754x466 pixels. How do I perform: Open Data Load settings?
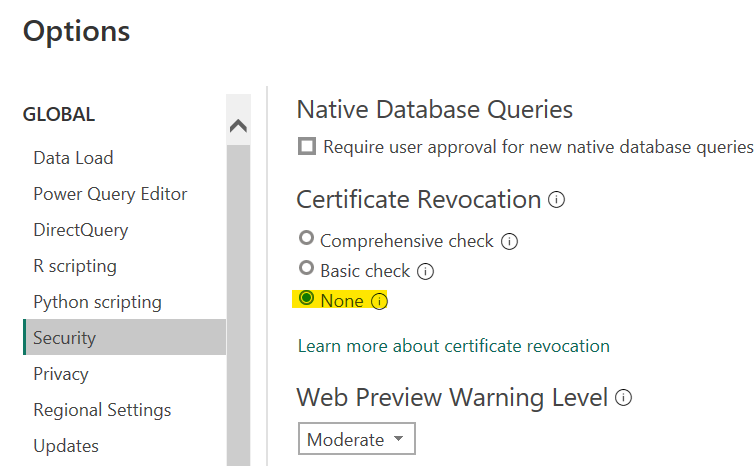tap(73, 158)
